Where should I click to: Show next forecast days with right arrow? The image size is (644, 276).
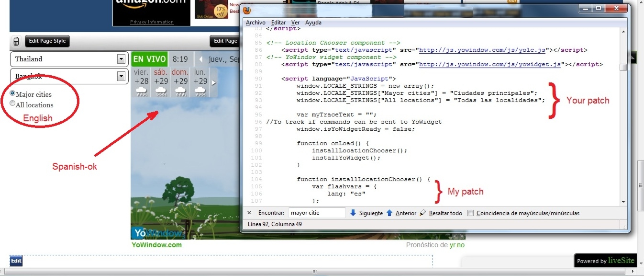[x=213, y=82]
